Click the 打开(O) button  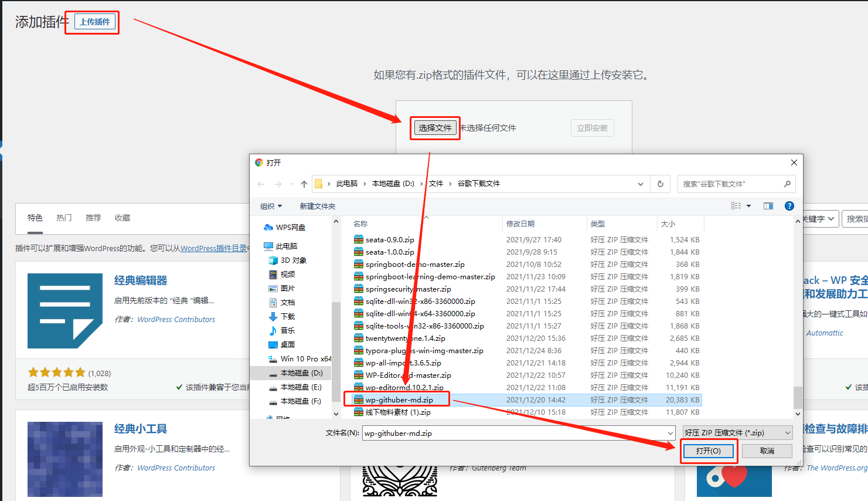tap(709, 451)
